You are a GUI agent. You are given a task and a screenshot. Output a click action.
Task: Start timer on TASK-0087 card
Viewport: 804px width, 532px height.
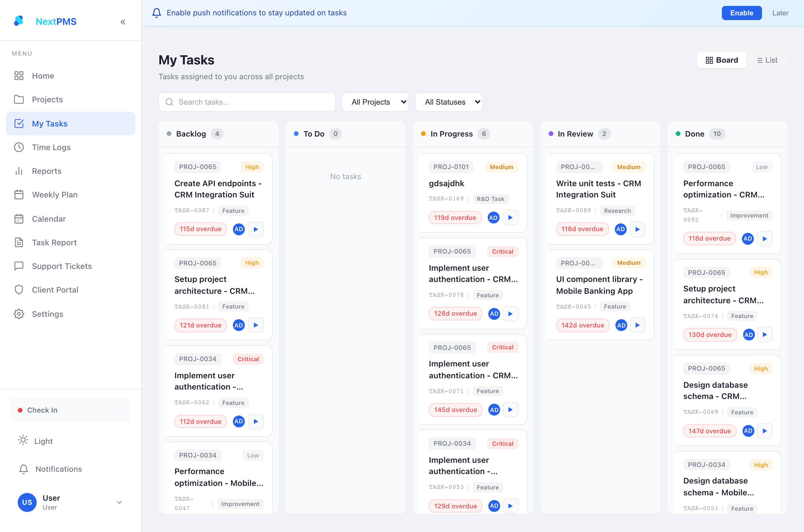(x=256, y=229)
